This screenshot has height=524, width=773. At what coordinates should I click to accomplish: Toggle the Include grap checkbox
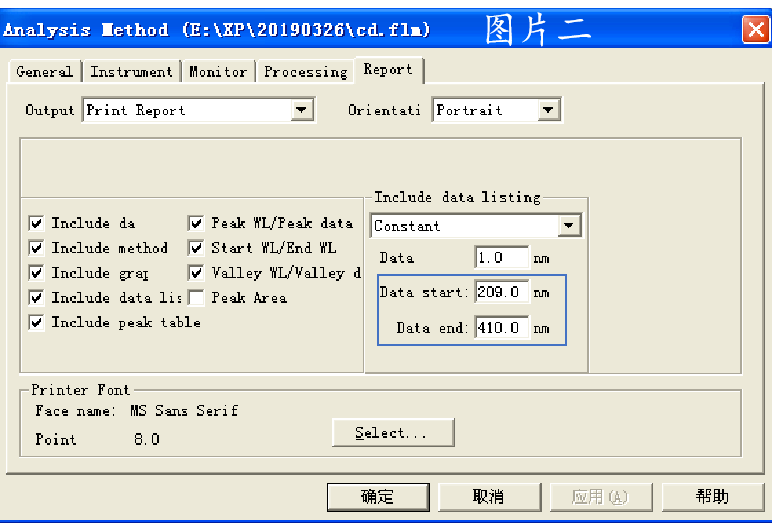coord(36,273)
